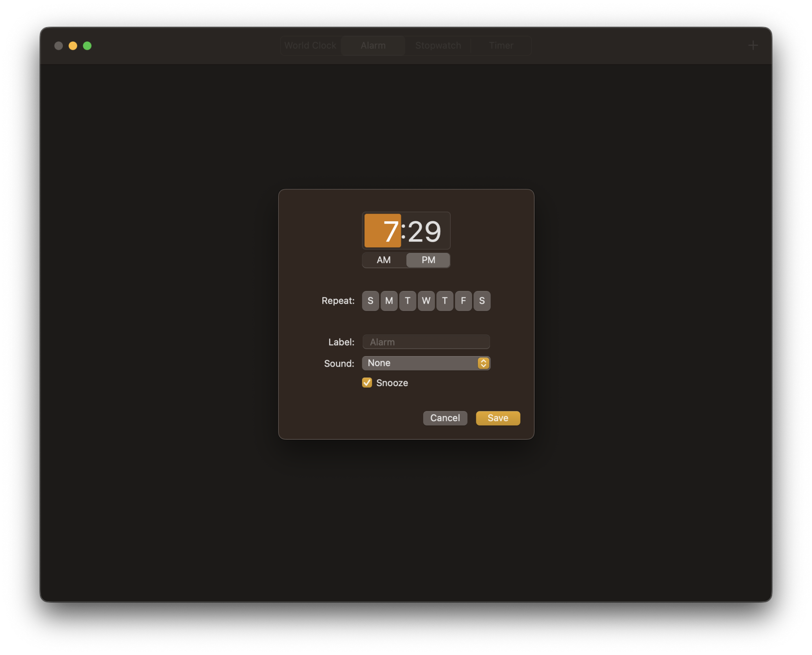Viewport: 812px width, 655px height.
Task: Click the Sound popup chevron arrows
Action: click(x=483, y=363)
